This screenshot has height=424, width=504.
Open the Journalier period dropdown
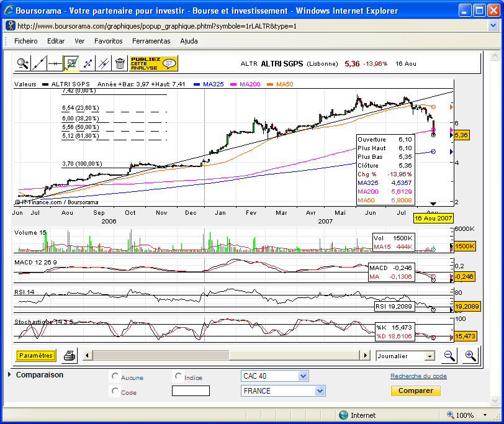430,356
